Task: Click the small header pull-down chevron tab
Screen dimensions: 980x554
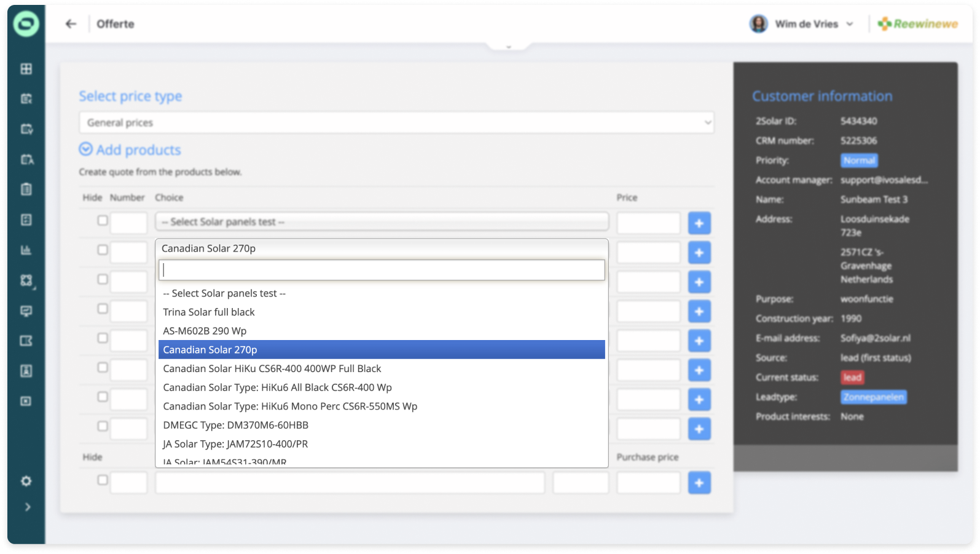Action: click(x=509, y=46)
